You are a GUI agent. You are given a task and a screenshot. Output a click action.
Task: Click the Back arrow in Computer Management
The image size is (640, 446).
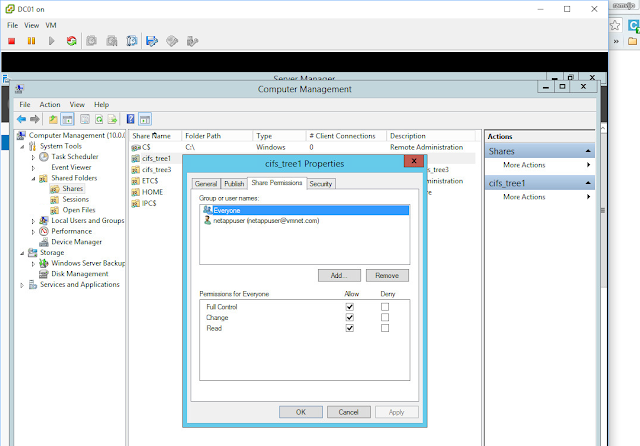pyautogui.click(x=21, y=119)
